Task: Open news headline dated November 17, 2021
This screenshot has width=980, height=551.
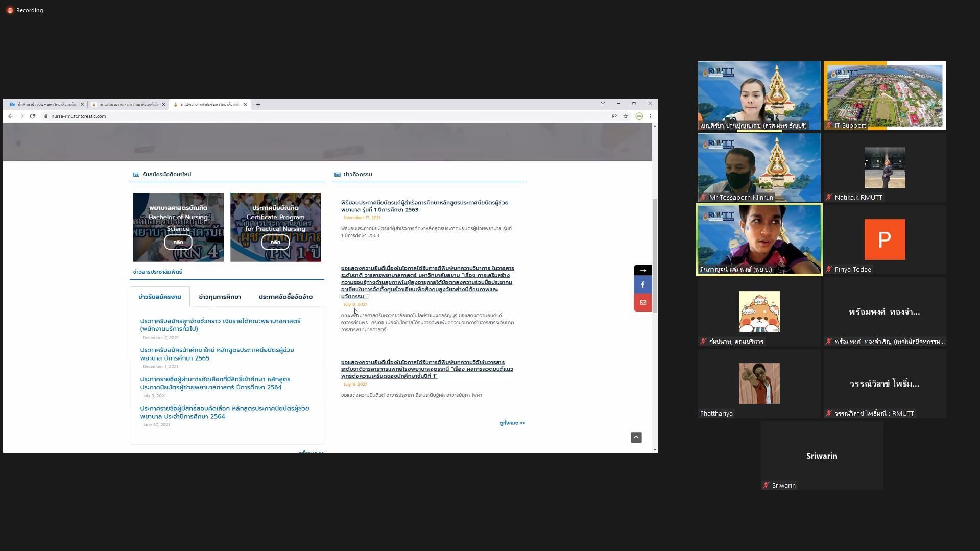Action: click(x=424, y=206)
